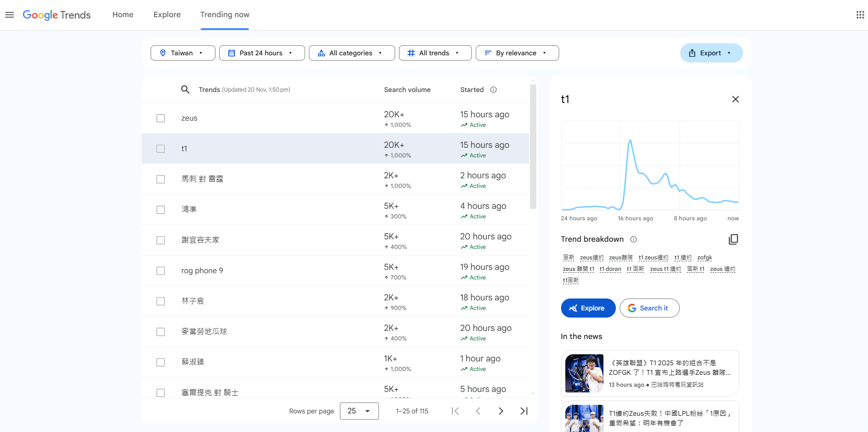Go to the previous page of results
The image size is (868, 432).
click(478, 411)
